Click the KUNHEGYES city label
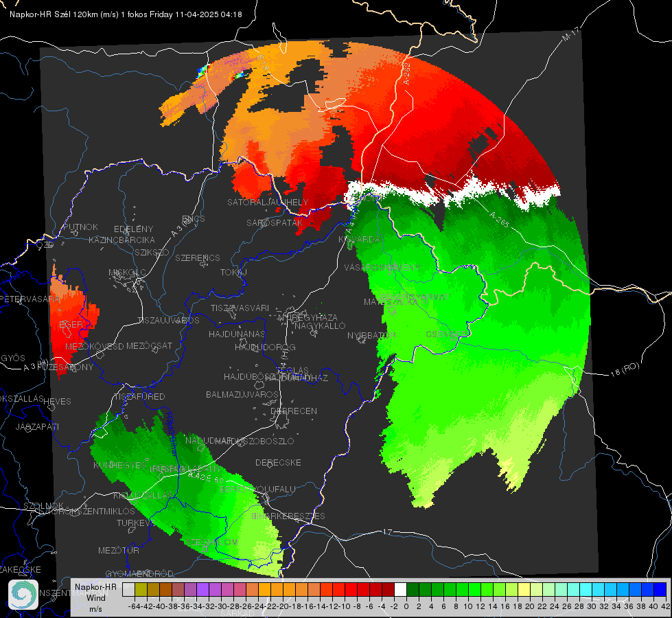 (x=119, y=466)
